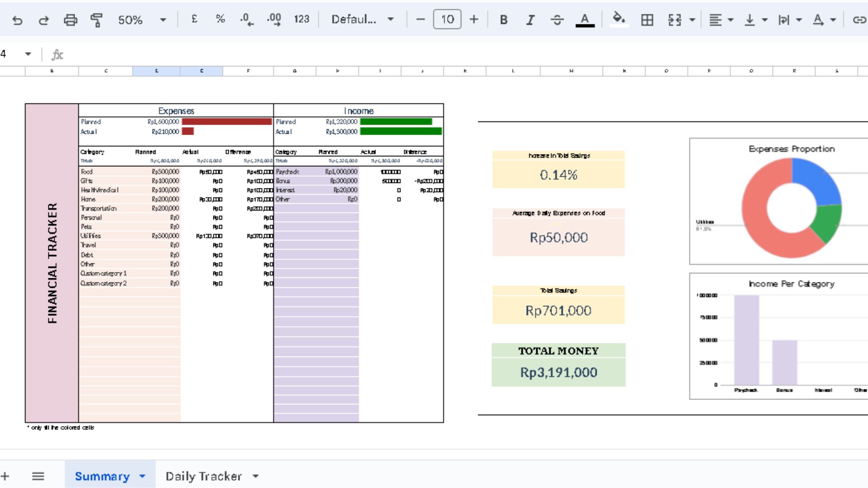Select the Custom category 1 cell
The width and height of the screenshot is (868, 488).
point(106,273)
